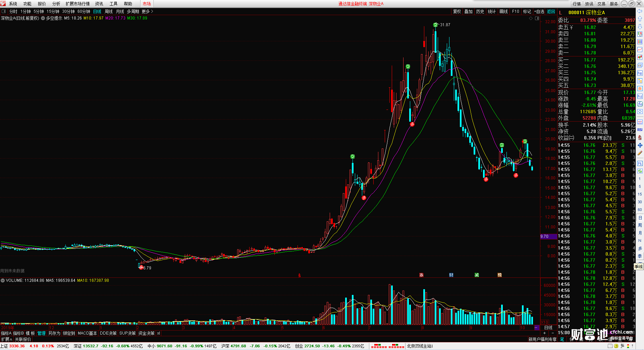The height and width of the screenshot is (350, 644).
Task: Open the f(x) formula icon
Action: pyautogui.click(x=640, y=104)
